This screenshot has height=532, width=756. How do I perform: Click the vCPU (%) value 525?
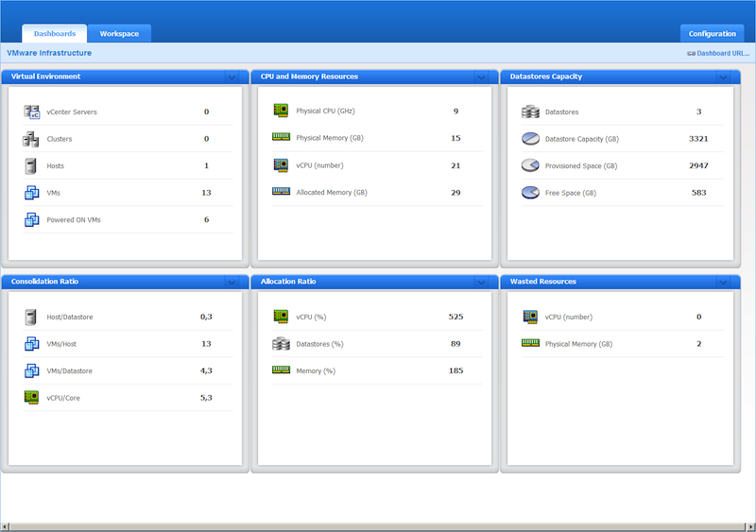click(x=455, y=317)
